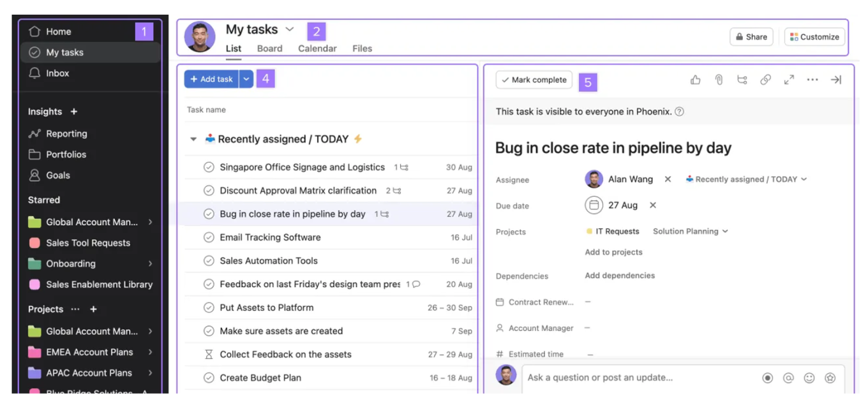
Task: Open the Solution Planning dropdown
Action: click(x=690, y=231)
